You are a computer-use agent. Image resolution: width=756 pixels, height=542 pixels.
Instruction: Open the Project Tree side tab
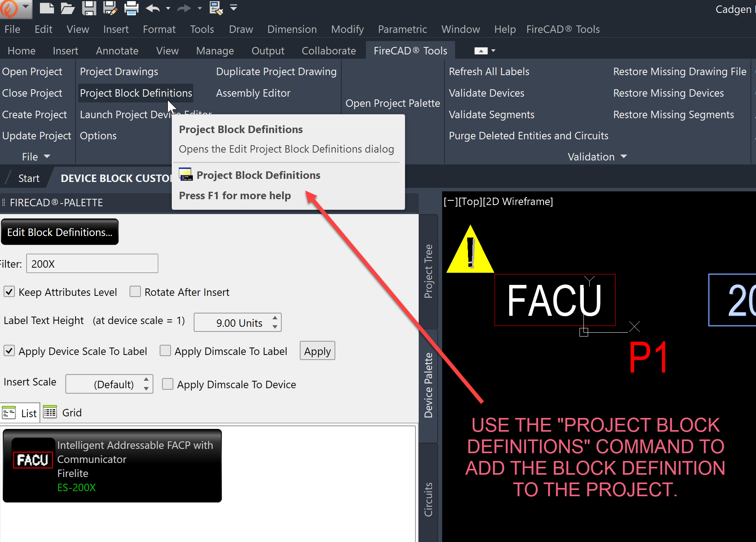pos(429,271)
